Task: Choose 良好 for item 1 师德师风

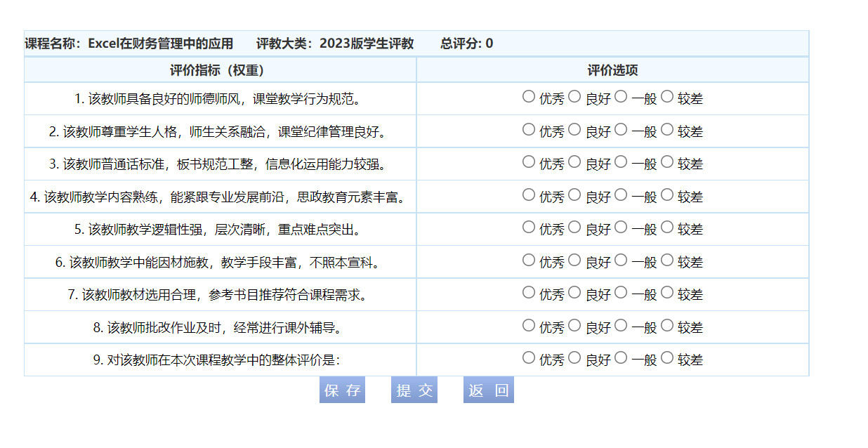Action: click(574, 97)
